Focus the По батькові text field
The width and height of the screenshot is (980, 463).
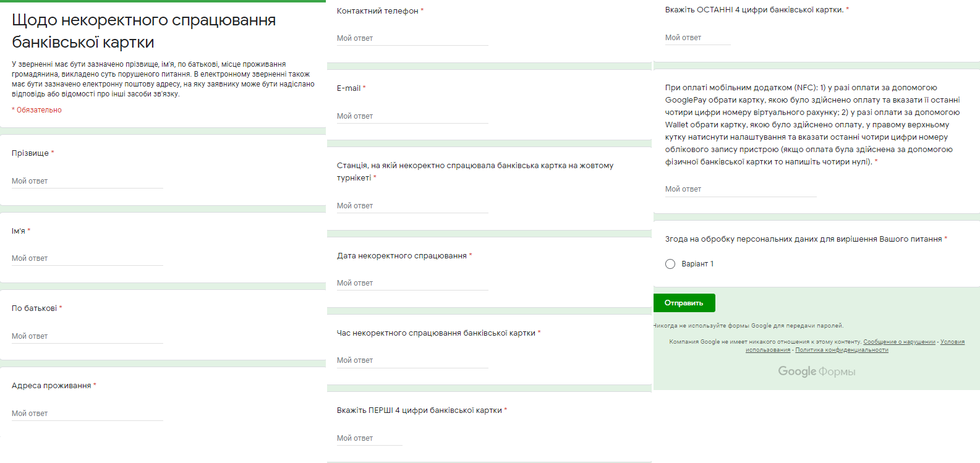point(87,336)
